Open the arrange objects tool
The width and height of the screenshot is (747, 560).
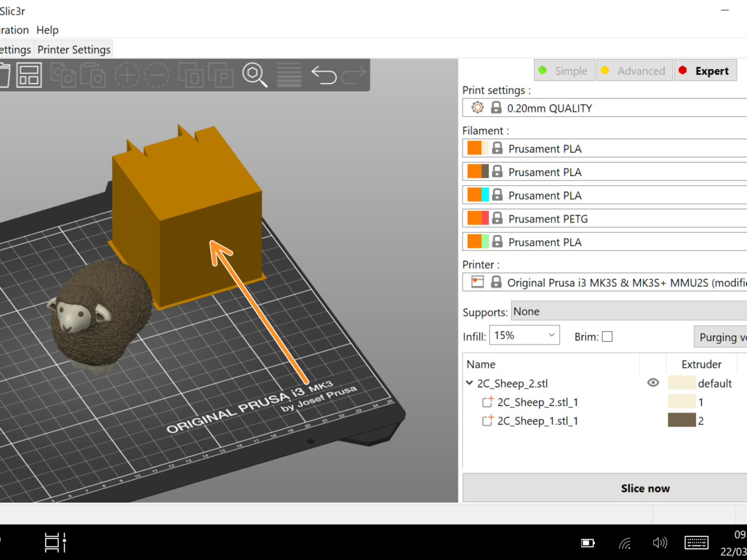[x=29, y=75]
